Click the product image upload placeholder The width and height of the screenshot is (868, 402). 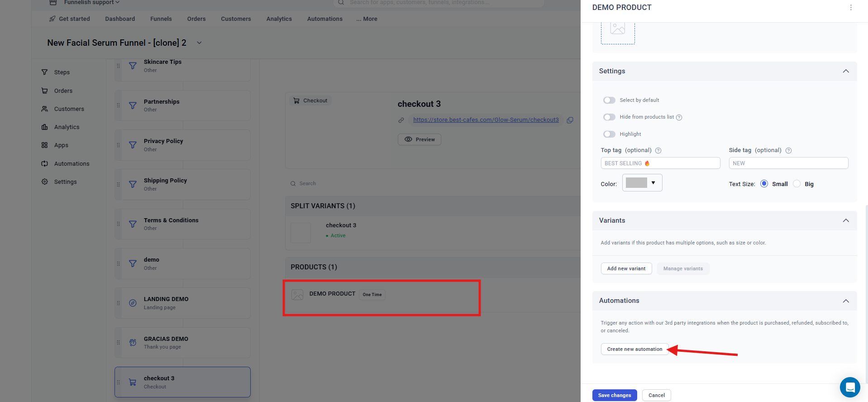coord(618,31)
